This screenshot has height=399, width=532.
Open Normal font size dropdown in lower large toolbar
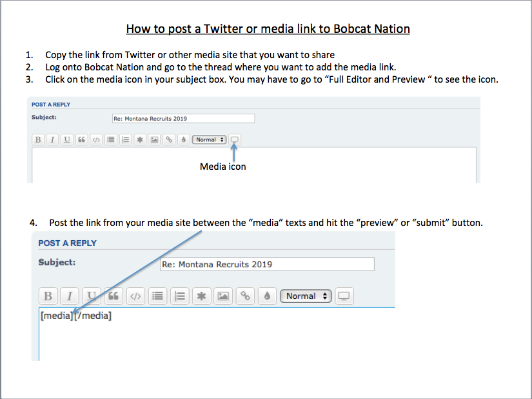[306, 296]
